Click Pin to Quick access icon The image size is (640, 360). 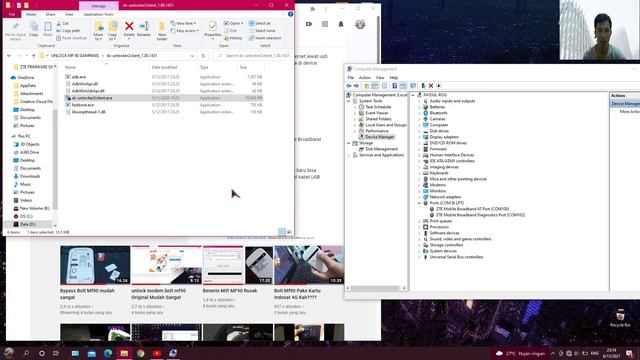pos(16,27)
